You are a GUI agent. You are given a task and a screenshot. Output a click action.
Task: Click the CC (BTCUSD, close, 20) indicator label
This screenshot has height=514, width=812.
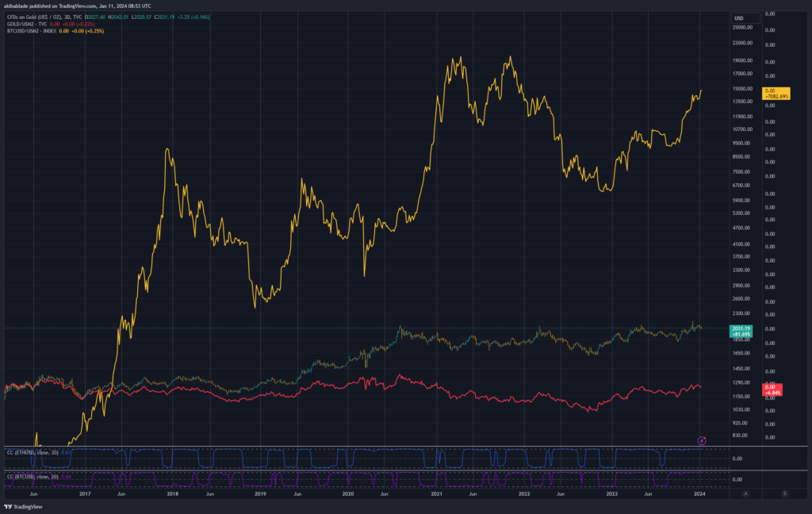tap(33, 477)
